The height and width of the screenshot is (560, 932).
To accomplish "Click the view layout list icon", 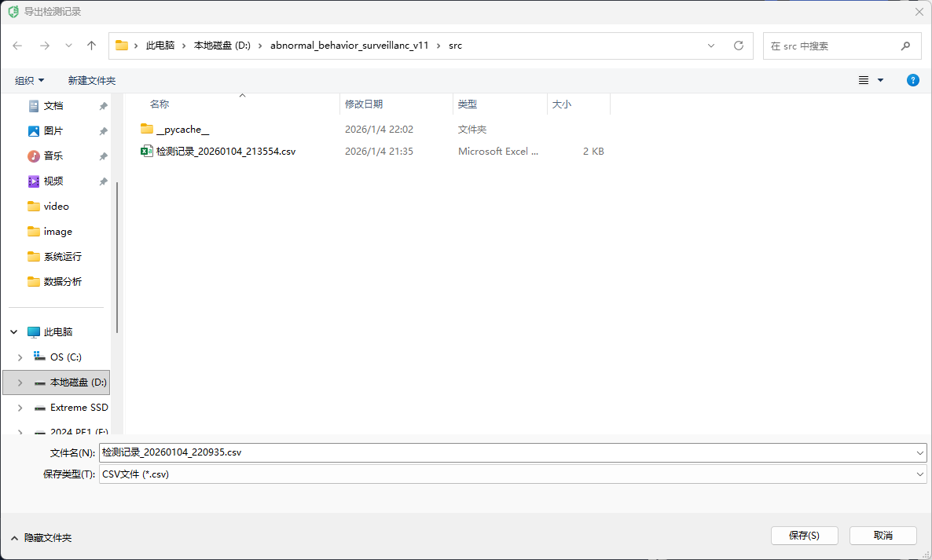I will (864, 80).
